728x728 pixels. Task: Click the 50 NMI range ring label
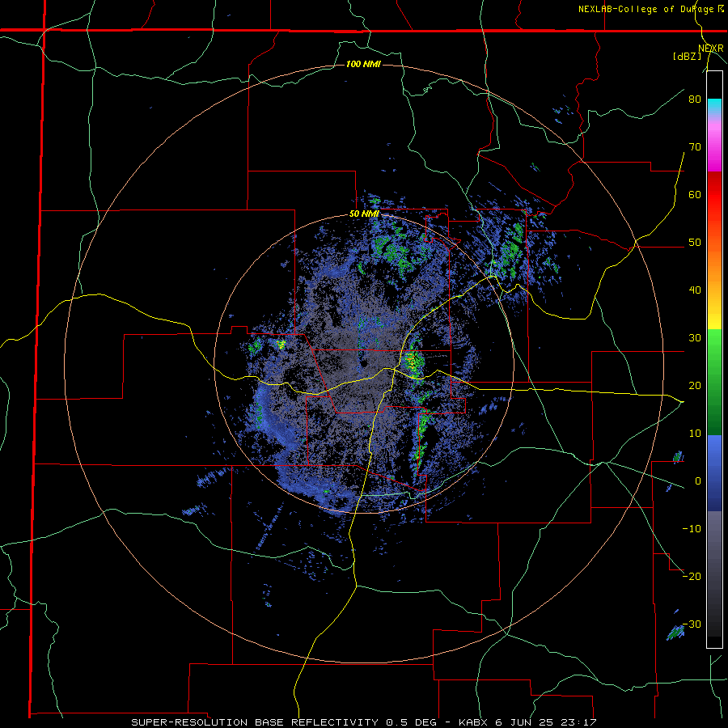(364, 214)
